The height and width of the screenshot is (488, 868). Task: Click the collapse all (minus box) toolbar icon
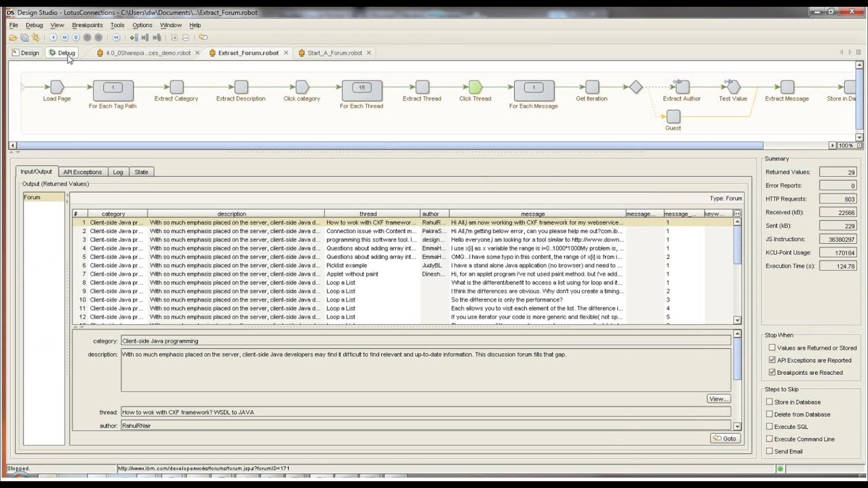pyautogui.click(x=186, y=37)
